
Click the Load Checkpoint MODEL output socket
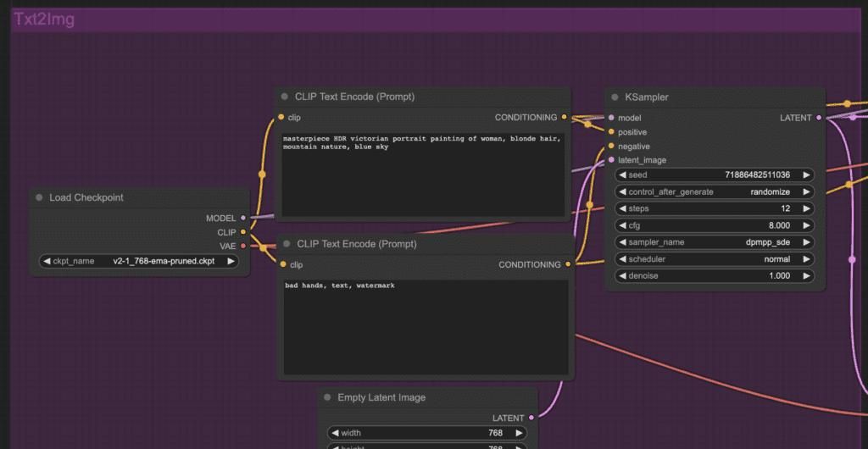pyautogui.click(x=243, y=219)
